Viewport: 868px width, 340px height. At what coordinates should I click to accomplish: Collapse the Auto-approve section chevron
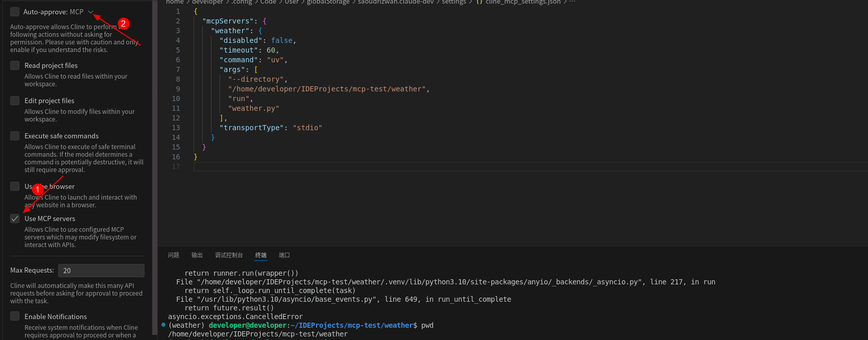[x=91, y=12]
